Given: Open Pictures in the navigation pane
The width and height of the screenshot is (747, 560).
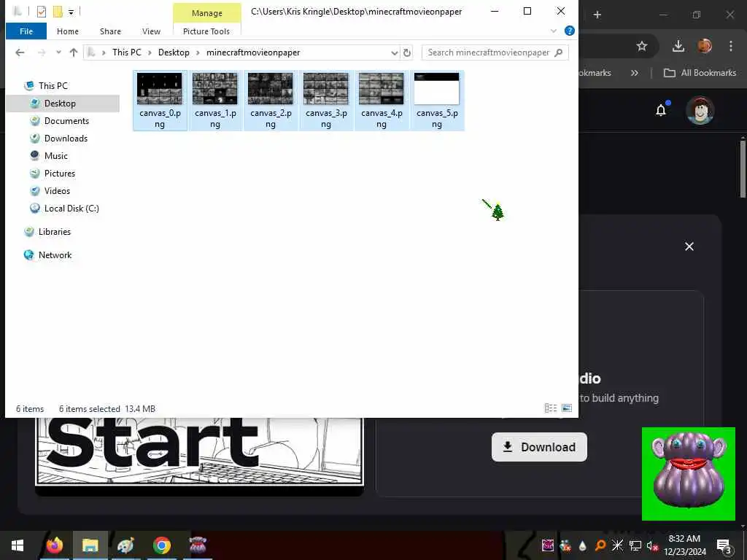Looking at the screenshot, I should (60, 174).
